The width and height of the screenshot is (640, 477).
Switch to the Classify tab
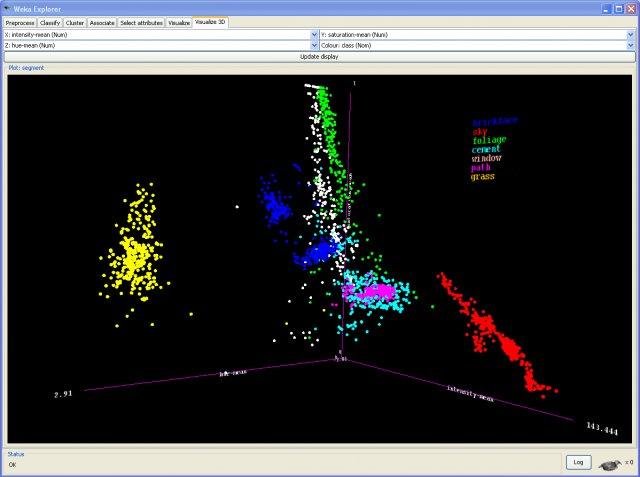coord(50,23)
